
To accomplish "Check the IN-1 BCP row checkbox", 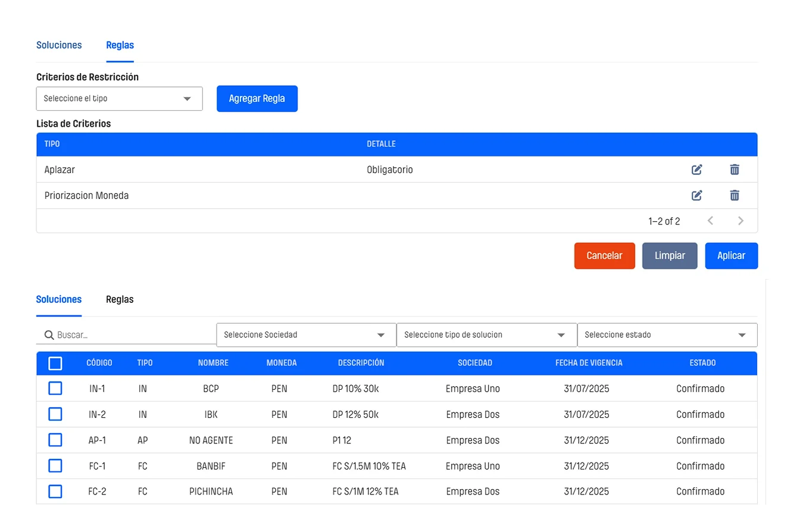I will (55, 389).
